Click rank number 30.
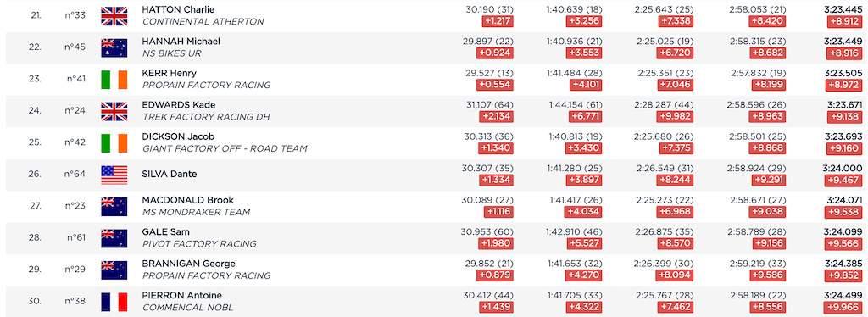 (x=34, y=302)
